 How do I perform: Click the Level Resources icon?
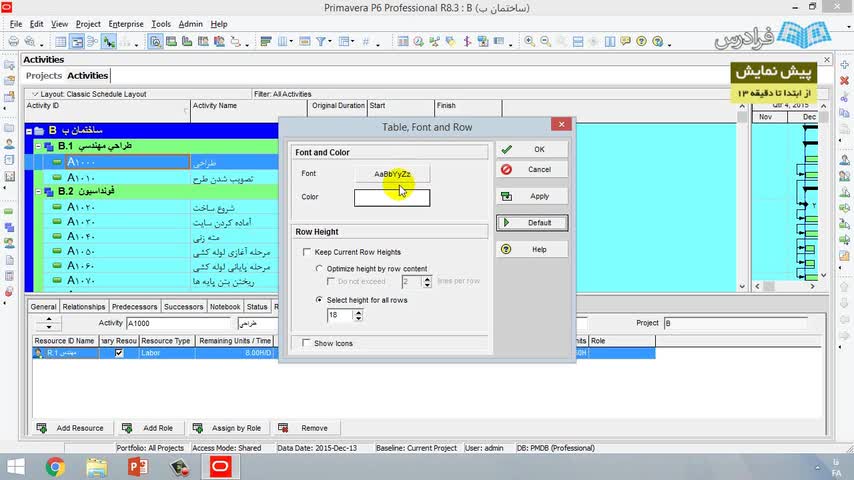(434, 41)
